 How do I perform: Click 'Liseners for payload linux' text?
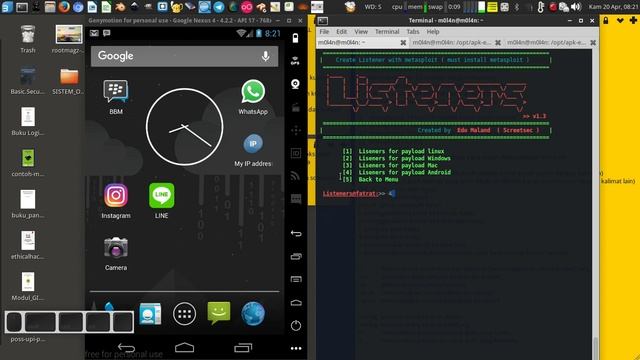click(401, 151)
